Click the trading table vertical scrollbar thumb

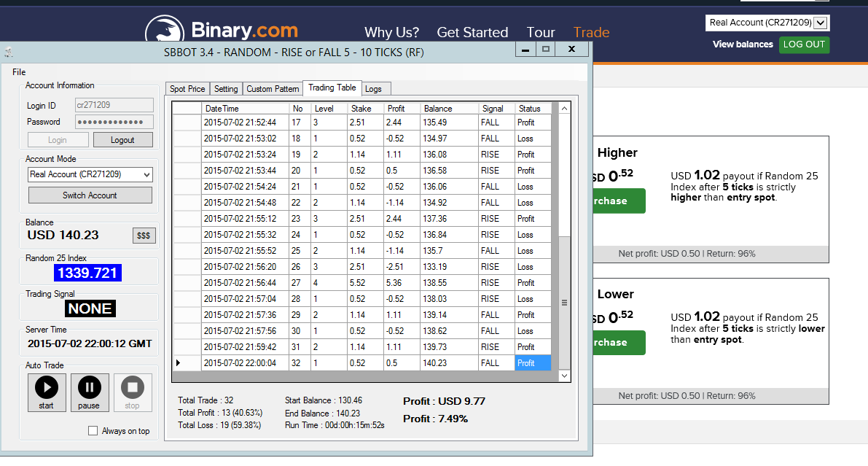564,303
